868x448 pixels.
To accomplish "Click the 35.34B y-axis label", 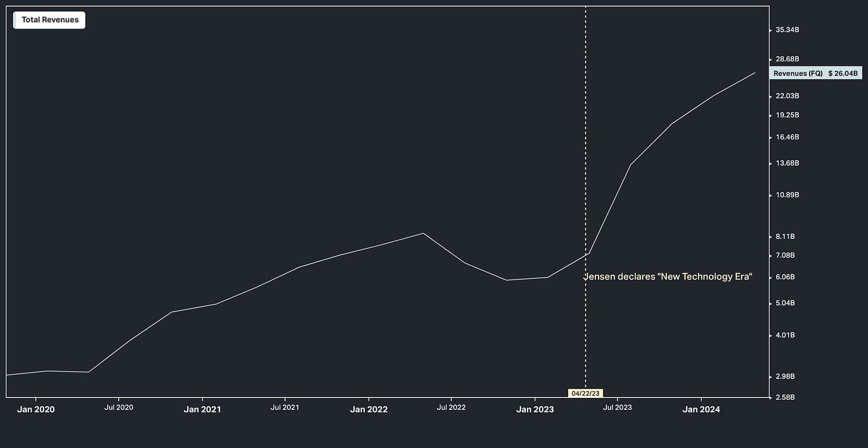I will (788, 30).
